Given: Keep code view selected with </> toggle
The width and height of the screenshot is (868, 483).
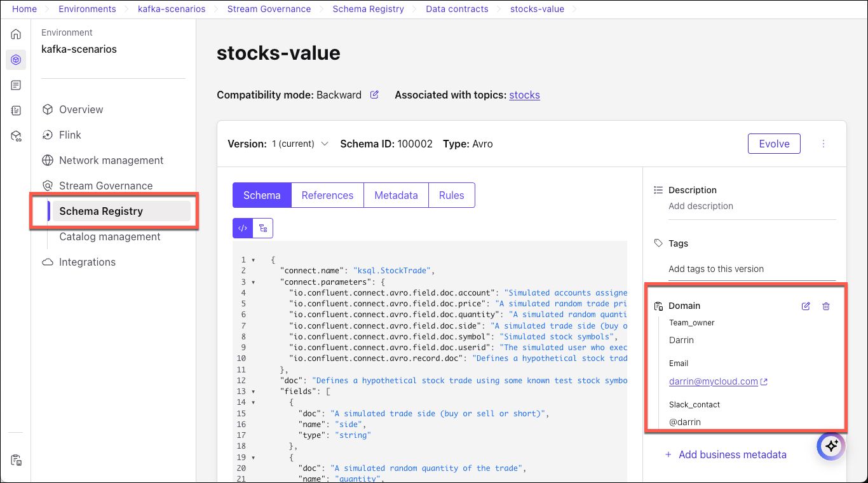Looking at the screenshot, I should tap(243, 227).
